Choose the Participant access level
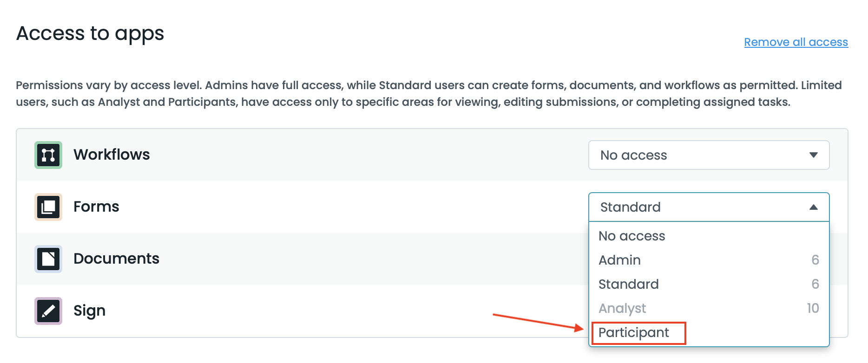 [634, 332]
